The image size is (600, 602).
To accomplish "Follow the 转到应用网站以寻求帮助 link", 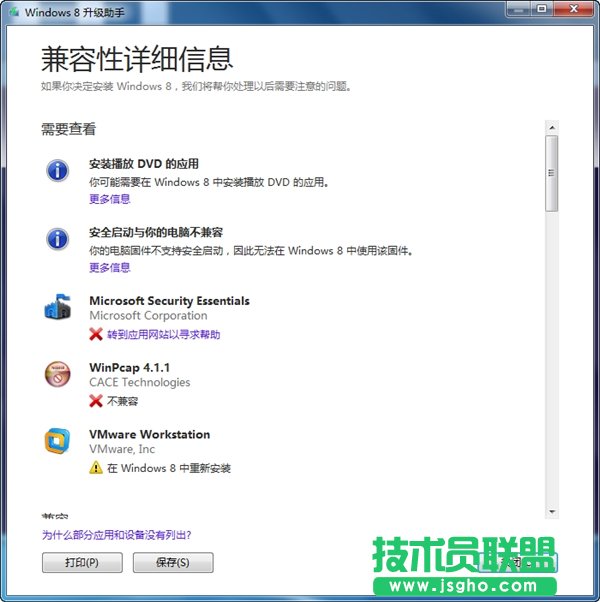I will click(164, 334).
